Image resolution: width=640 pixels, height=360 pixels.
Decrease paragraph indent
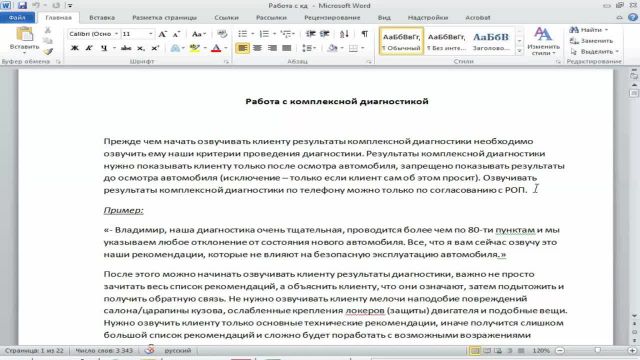coord(311,34)
